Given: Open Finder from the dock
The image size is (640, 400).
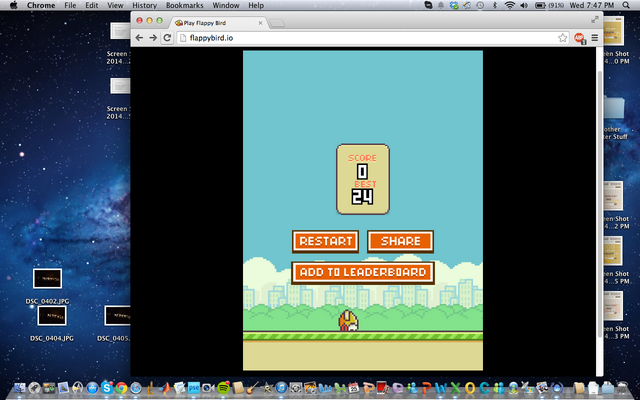Looking at the screenshot, I should (20, 388).
